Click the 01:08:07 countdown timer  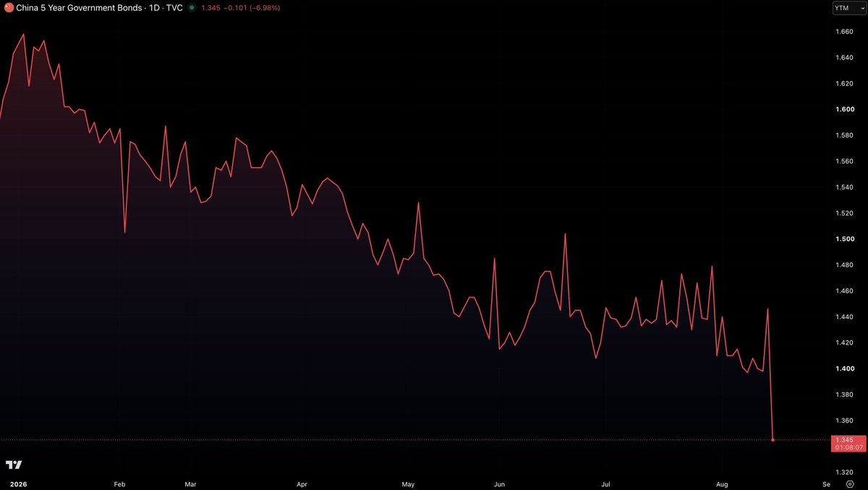pos(848,448)
